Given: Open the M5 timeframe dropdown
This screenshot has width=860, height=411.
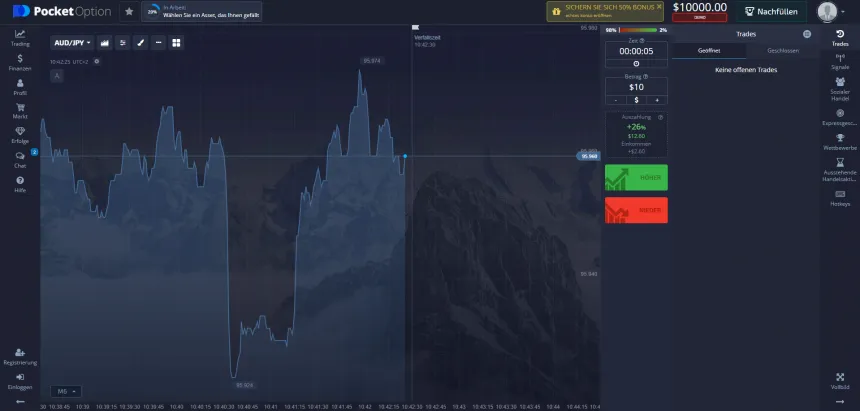Looking at the screenshot, I should [68, 391].
